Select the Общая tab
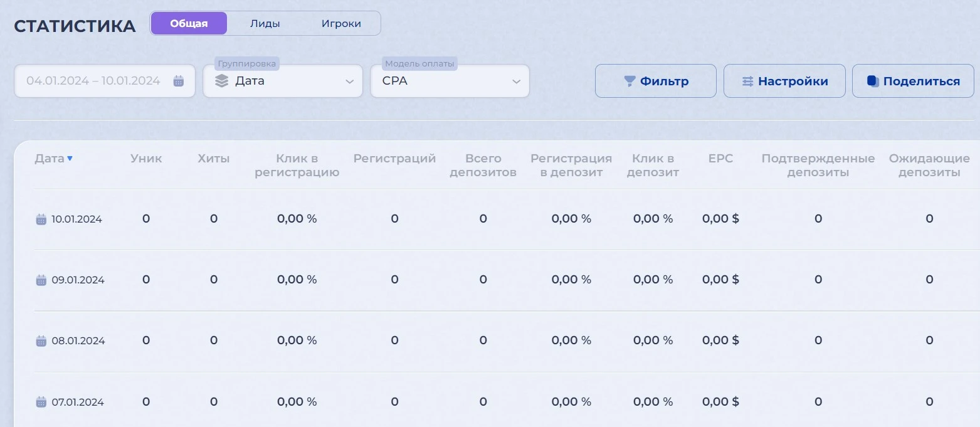The height and width of the screenshot is (427, 980). click(x=189, y=24)
